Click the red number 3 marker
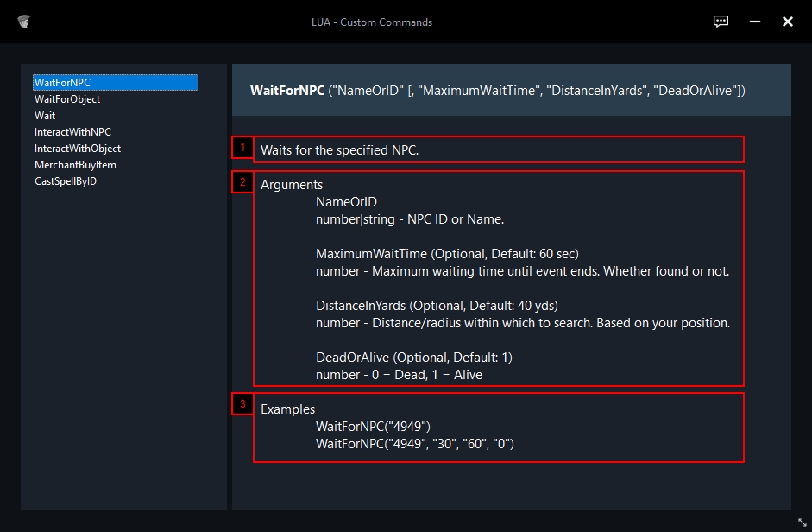 coord(242,404)
